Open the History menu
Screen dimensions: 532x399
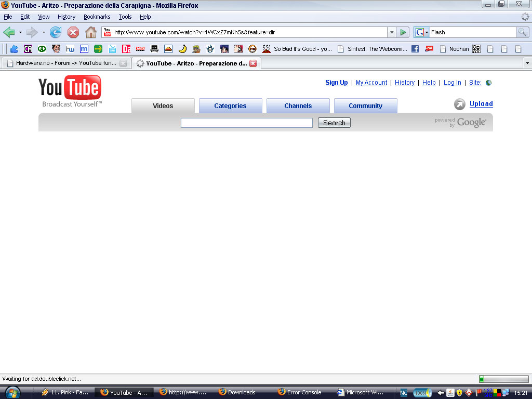coord(66,17)
